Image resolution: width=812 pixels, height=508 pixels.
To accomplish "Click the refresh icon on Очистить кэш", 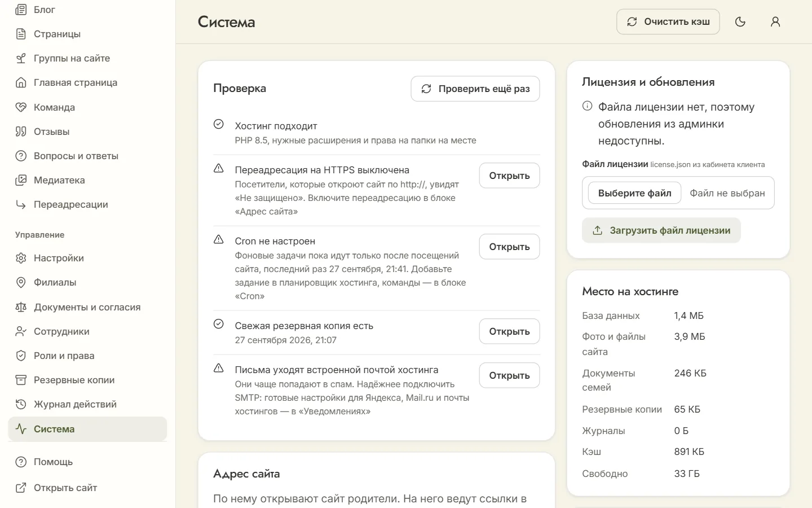I will (x=632, y=21).
